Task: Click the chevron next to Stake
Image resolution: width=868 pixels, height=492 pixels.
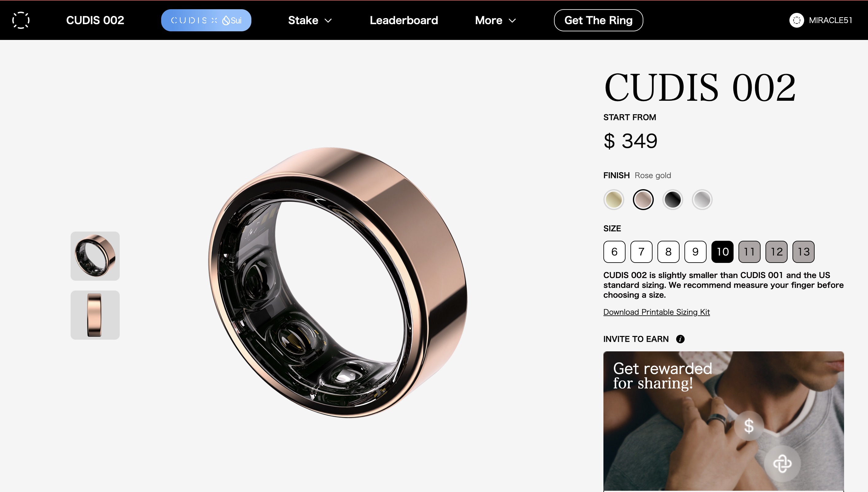Action: (328, 21)
